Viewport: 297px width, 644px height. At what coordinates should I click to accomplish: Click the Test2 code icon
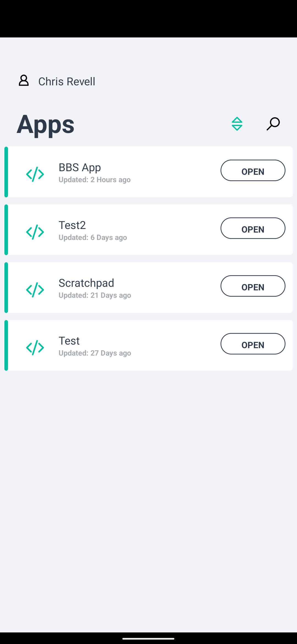pyautogui.click(x=35, y=232)
